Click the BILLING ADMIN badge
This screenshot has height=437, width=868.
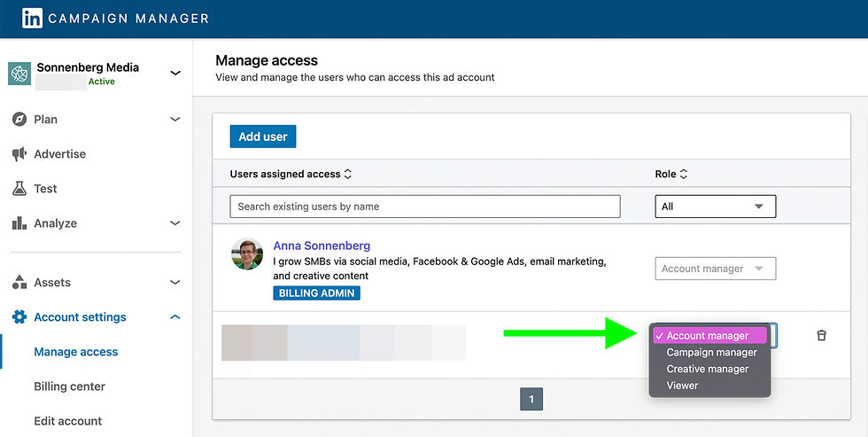coord(317,293)
